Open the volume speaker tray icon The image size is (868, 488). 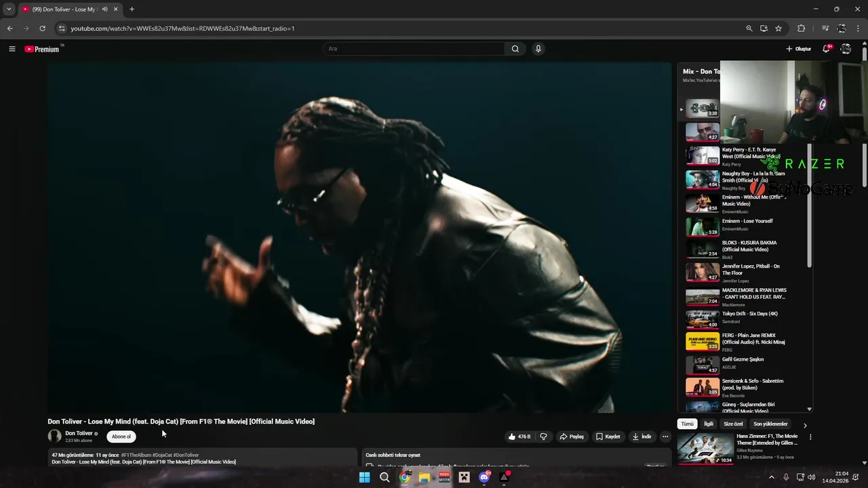point(812,477)
